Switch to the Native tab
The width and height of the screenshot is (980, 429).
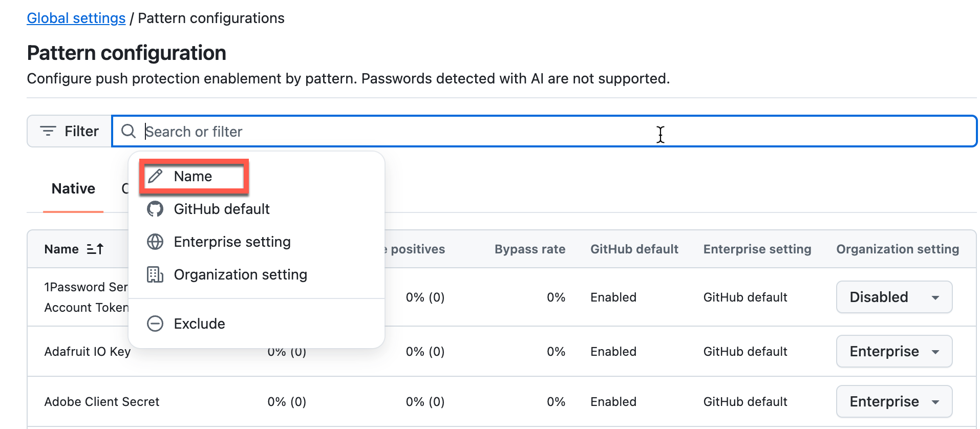[x=73, y=189]
